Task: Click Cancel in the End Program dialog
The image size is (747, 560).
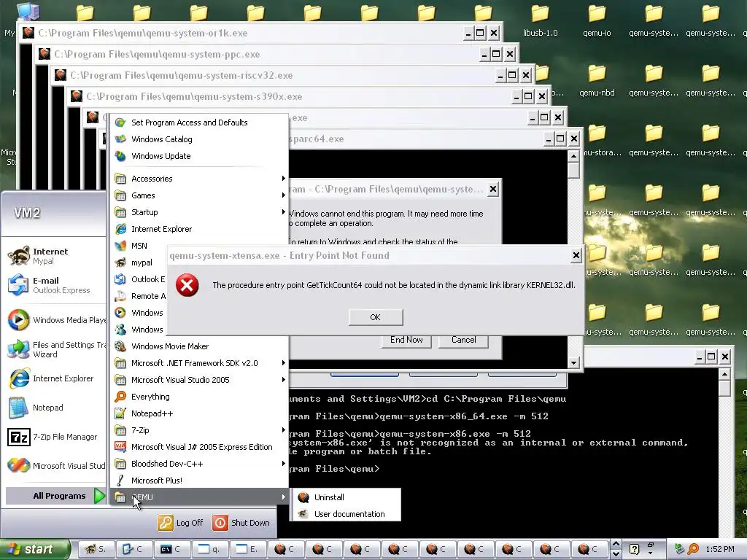Action: [x=463, y=340]
